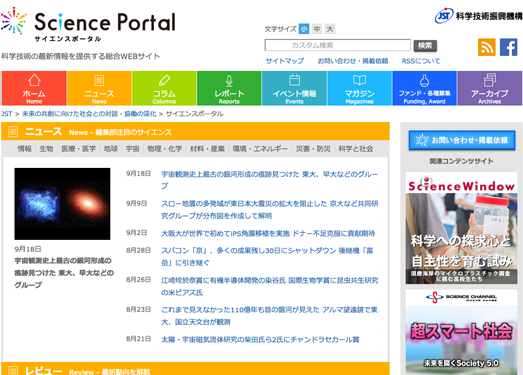Open お問い合わせ・掲載依頼 header link
Image resolution: width=523 pixels, height=375 pixels.
click(353, 61)
